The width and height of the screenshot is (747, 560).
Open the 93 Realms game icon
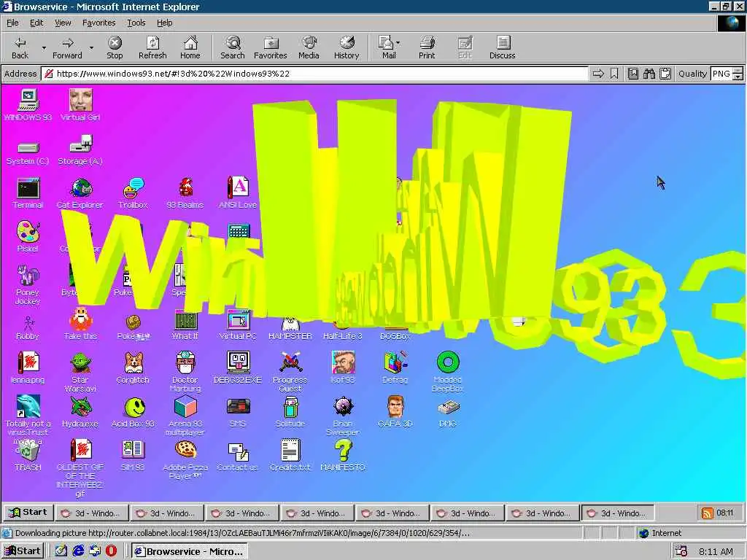pyautogui.click(x=185, y=192)
